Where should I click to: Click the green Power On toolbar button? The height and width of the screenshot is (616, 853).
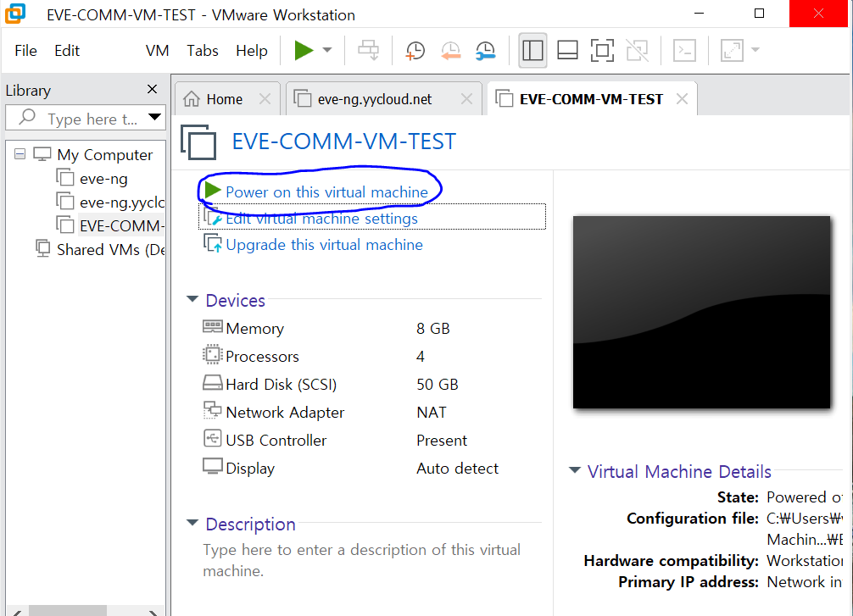(x=304, y=51)
